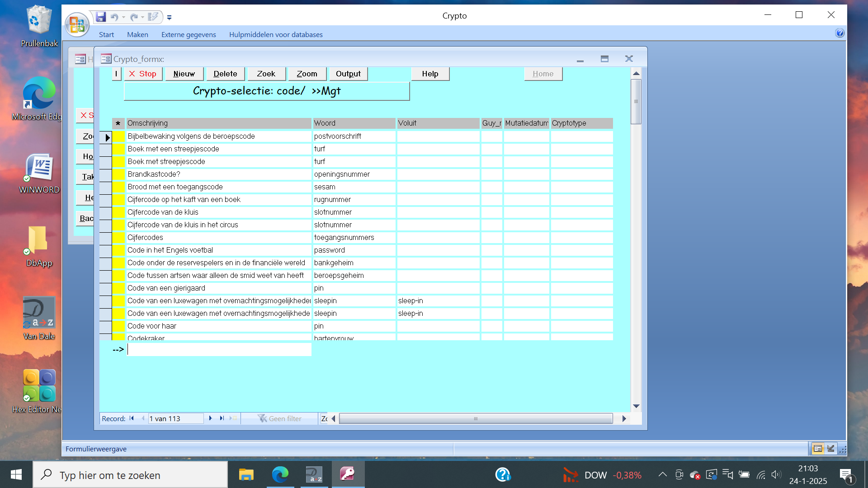Open Access help question mark icon
Viewport: 868px width, 488px height.
click(x=840, y=33)
